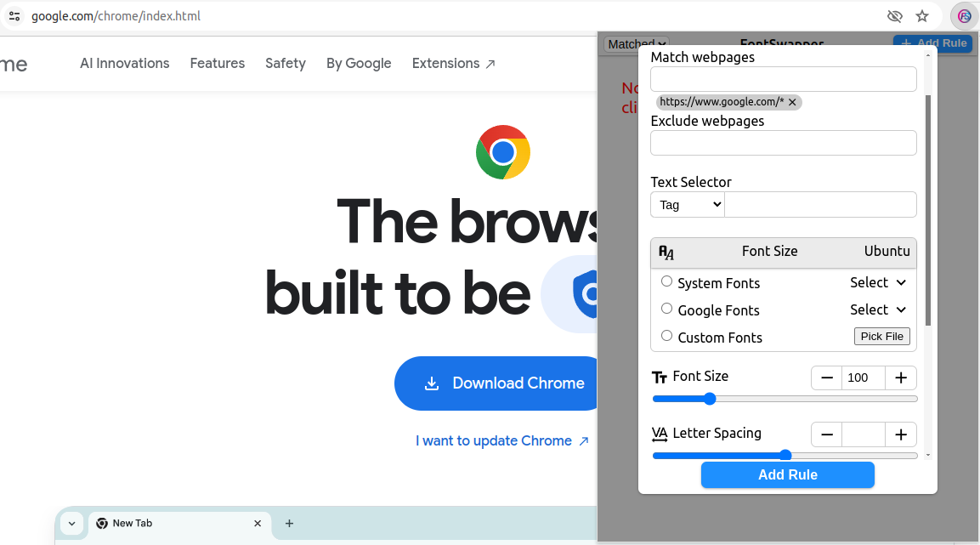The height and width of the screenshot is (545, 980).
Task: Open site information icon in address bar
Action: pyautogui.click(x=14, y=16)
